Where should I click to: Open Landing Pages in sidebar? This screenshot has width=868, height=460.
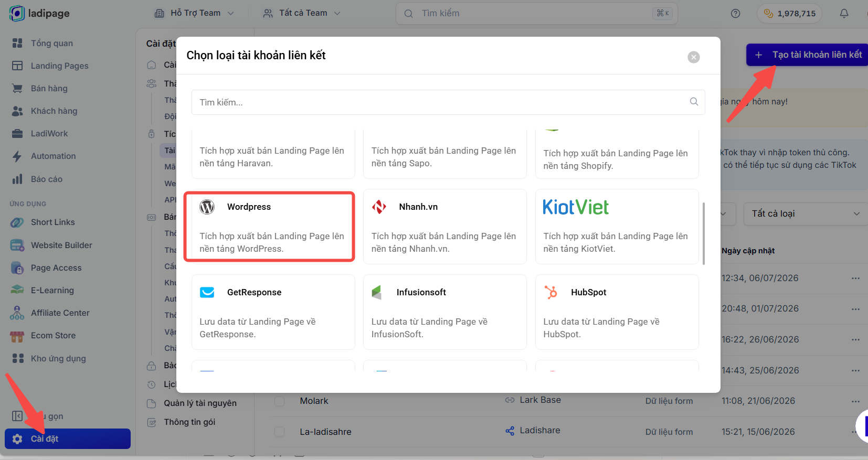point(59,66)
